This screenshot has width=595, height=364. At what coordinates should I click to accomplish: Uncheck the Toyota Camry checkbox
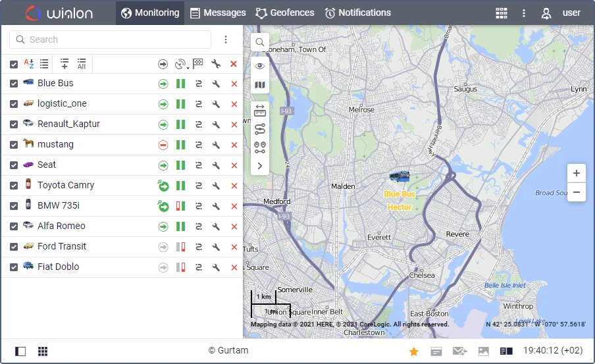click(x=14, y=186)
